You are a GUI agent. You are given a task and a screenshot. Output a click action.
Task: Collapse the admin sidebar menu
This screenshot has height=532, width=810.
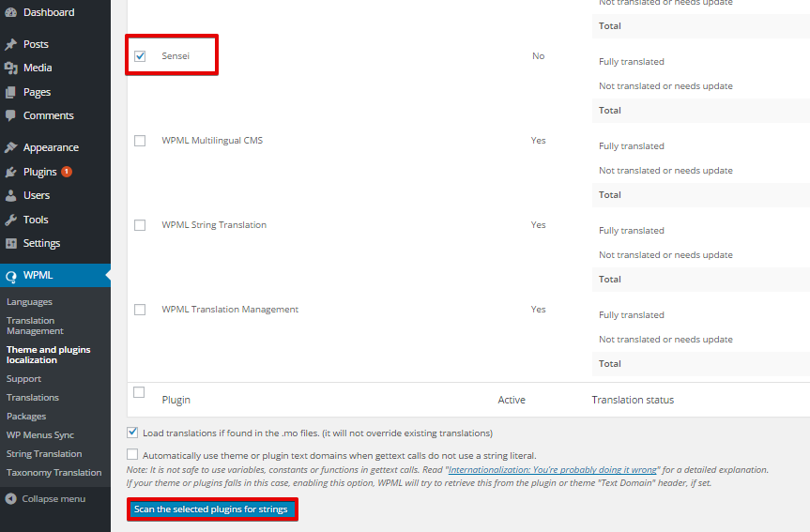[45, 499]
